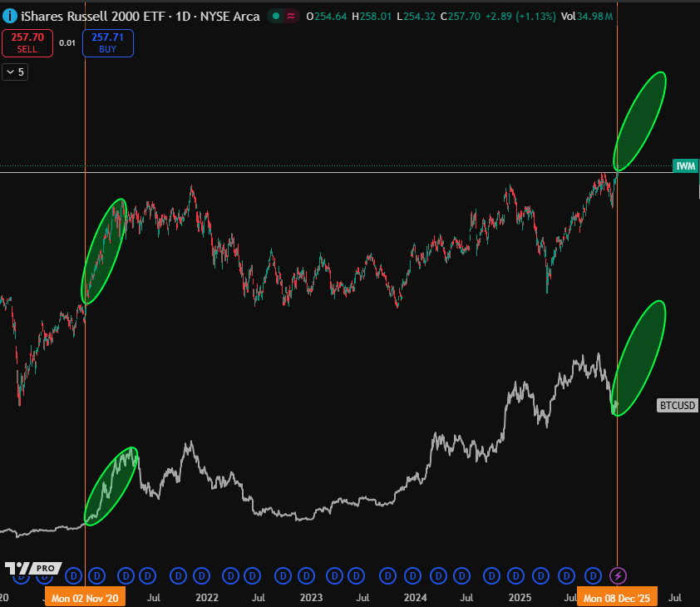Open the dividend marker above the Jul label before 2022
This screenshot has height=607, width=700.
[x=148, y=575]
